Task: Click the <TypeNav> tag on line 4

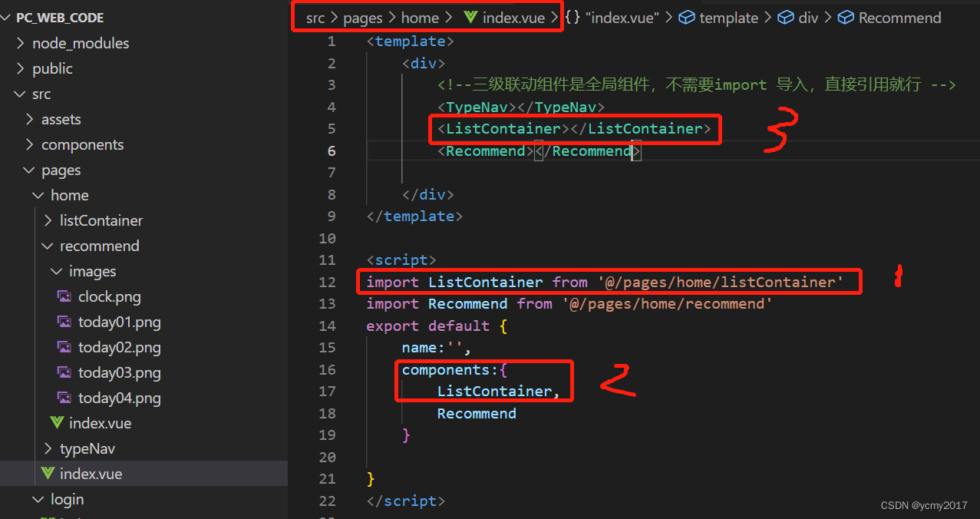Action: (x=477, y=107)
